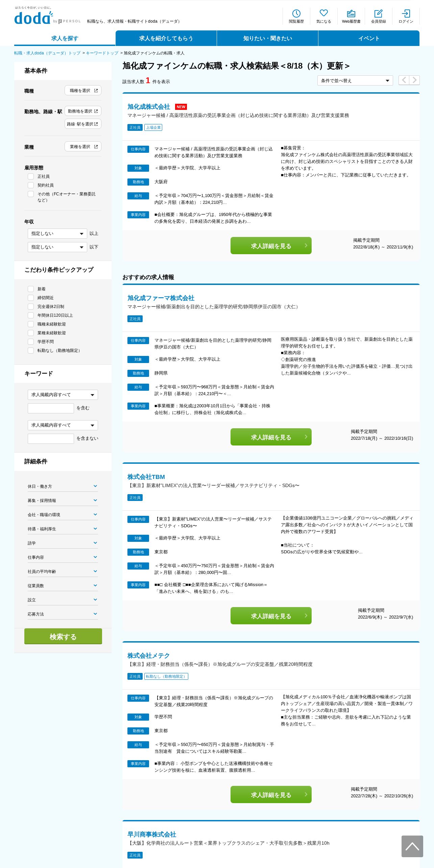Screen dimensions: 434x868
Task: Go to next results page arrow
Action: (x=414, y=80)
